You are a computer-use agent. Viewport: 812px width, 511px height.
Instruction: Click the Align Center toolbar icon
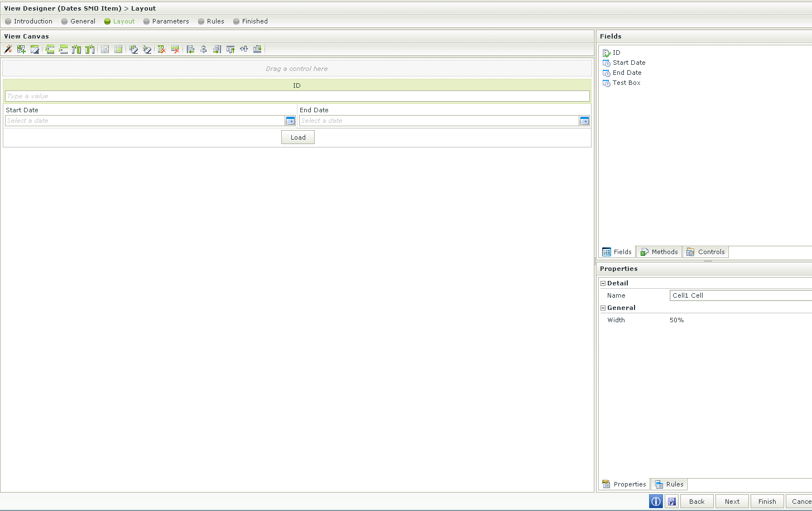tap(204, 49)
